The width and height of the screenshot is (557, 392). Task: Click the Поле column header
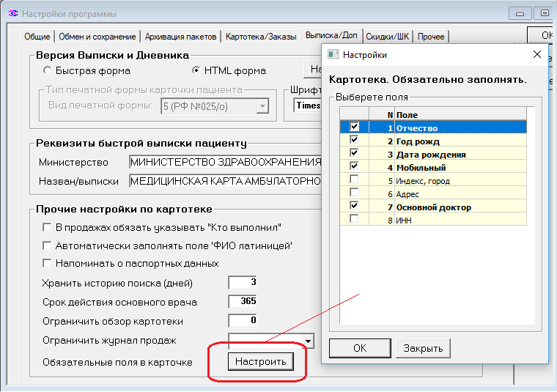coord(461,115)
